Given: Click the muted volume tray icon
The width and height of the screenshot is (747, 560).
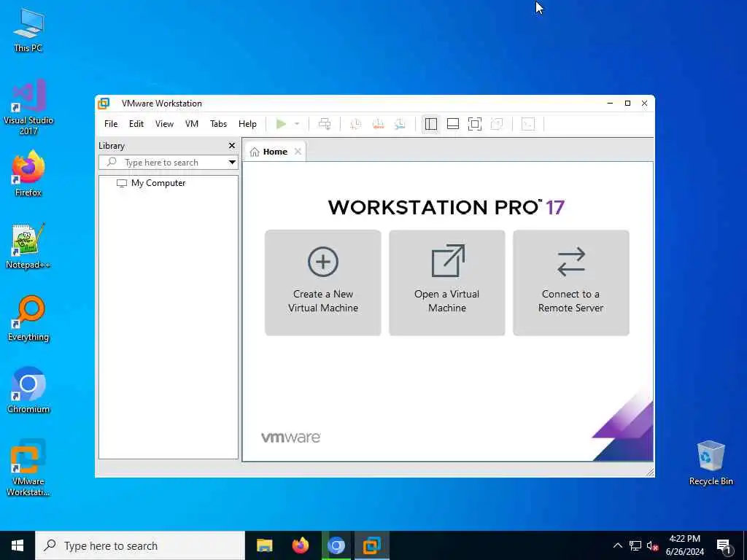Looking at the screenshot, I should click(x=652, y=545).
